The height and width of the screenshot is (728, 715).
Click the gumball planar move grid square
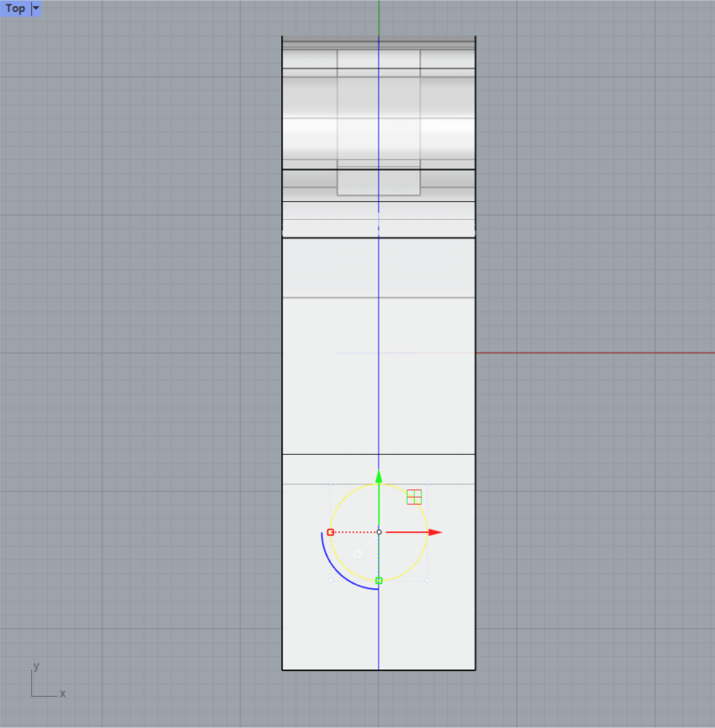[x=414, y=497]
